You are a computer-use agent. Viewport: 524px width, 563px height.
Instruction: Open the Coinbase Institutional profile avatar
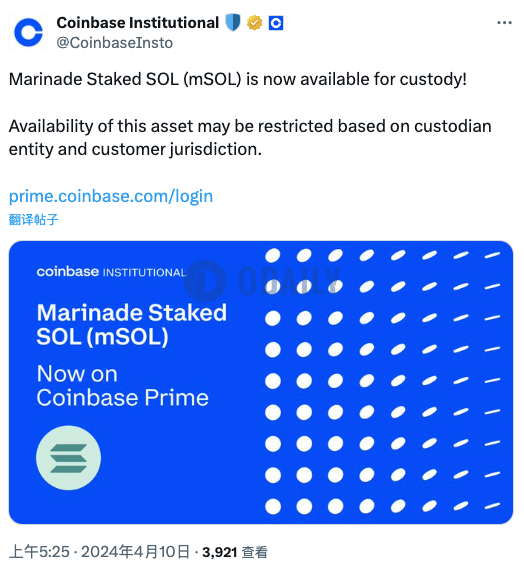(x=28, y=32)
